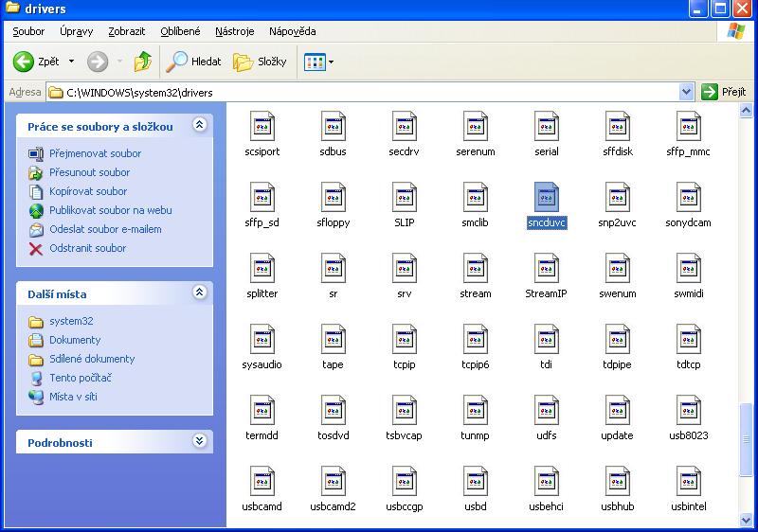758x532 pixels.
Task: Click the Zpět back arrow icon
Action: coord(24,62)
